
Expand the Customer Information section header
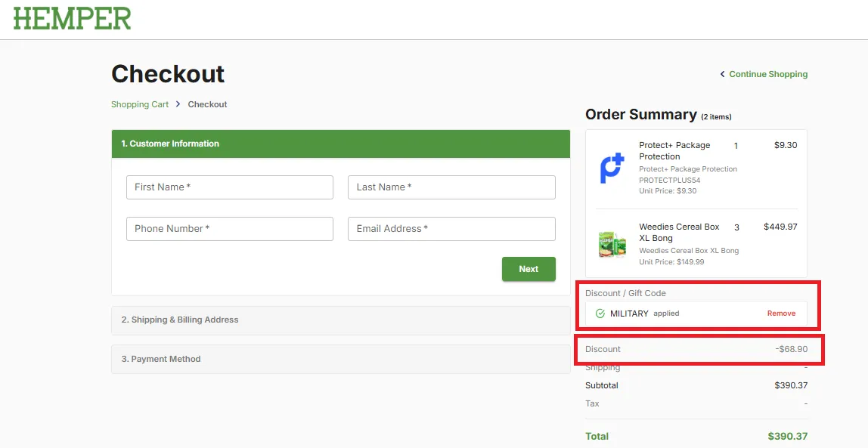(340, 144)
